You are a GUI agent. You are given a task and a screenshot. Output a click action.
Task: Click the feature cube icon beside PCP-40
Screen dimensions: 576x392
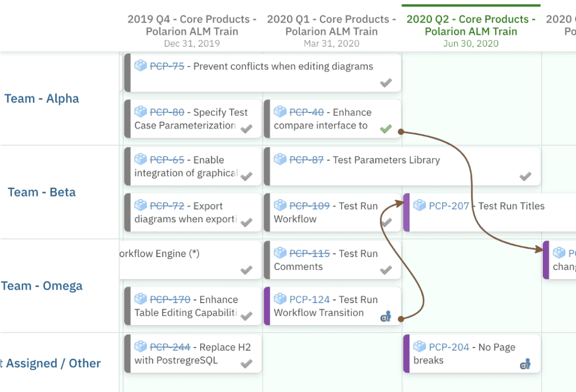pos(280,111)
